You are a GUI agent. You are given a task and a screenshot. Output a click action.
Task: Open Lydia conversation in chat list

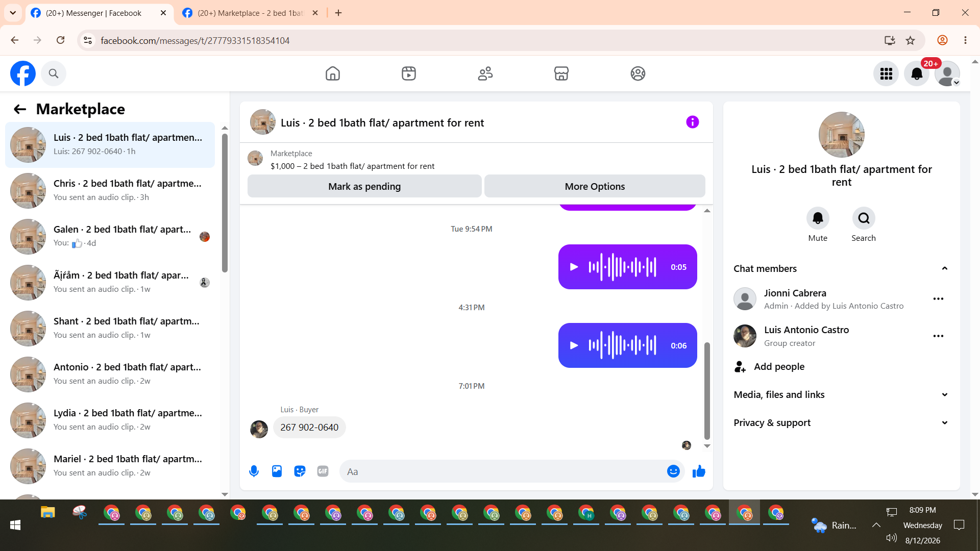click(110, 420)
